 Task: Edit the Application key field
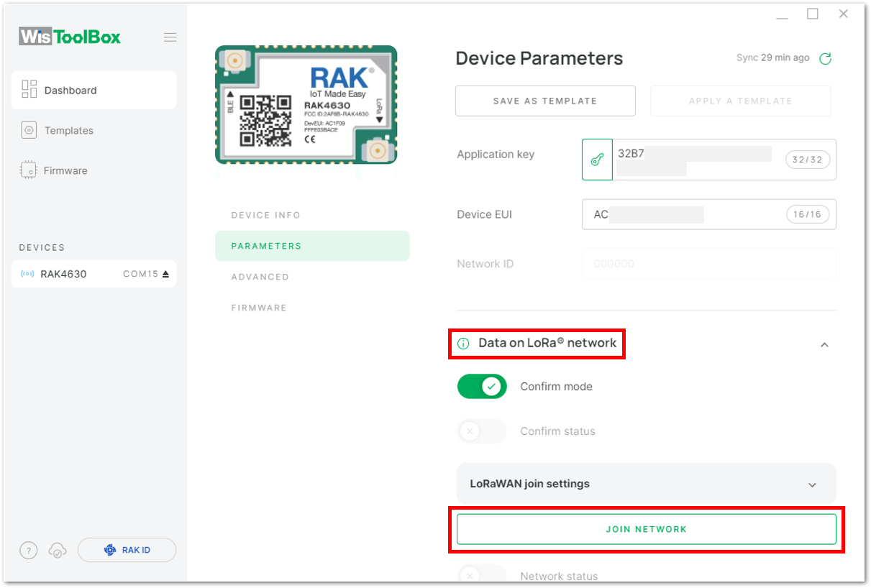(x=709, y=160)
